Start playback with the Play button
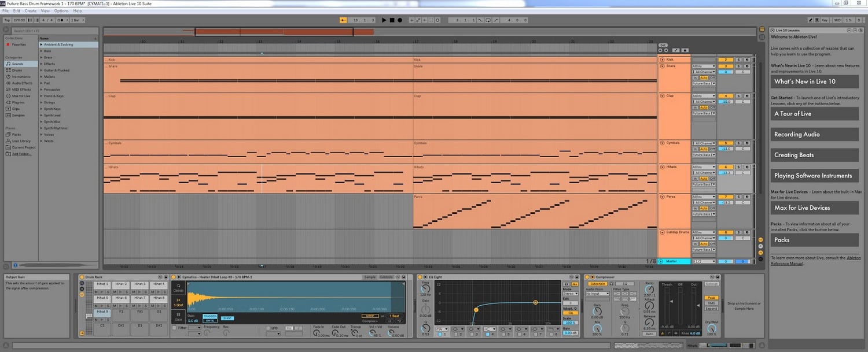Screen dimensions: 868x352 pos(384,20)
